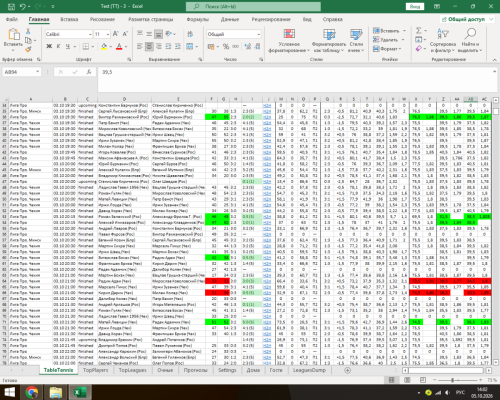Add a new sheet with the plus button

347,370
